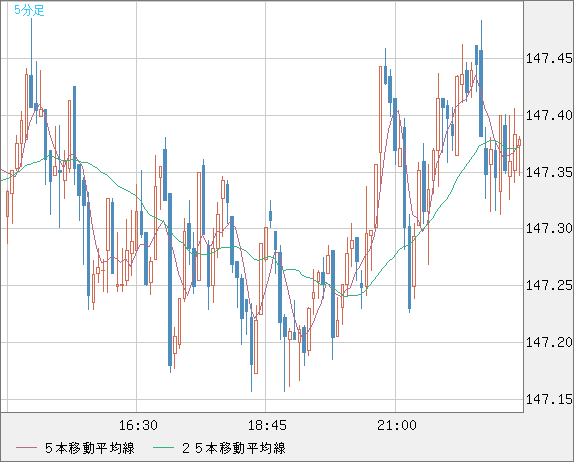Click the 5分足 chart label

(29, 10)
